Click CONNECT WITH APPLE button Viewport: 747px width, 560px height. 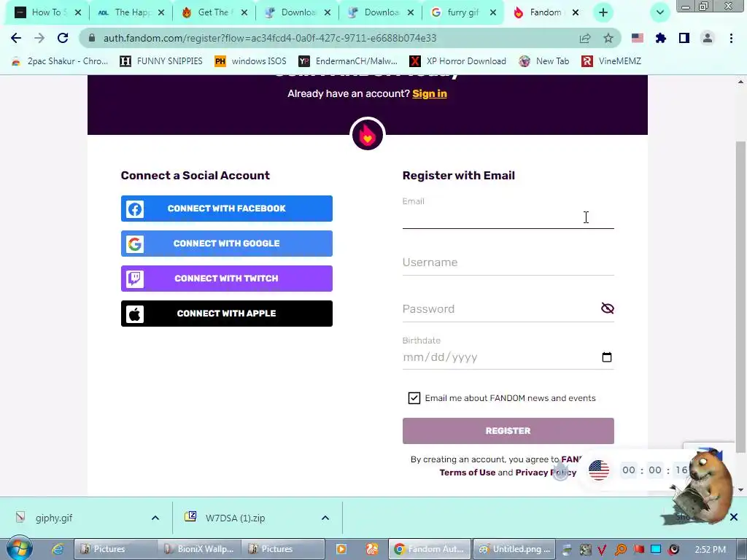click(x=227, y=314)
